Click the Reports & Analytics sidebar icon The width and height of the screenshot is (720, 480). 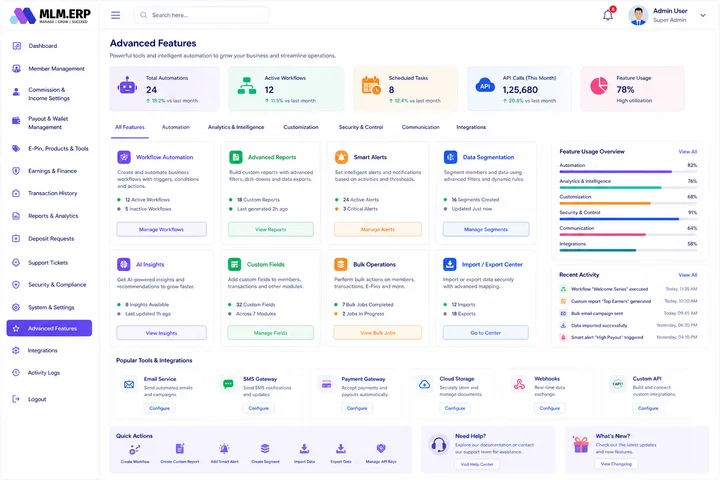16,216
